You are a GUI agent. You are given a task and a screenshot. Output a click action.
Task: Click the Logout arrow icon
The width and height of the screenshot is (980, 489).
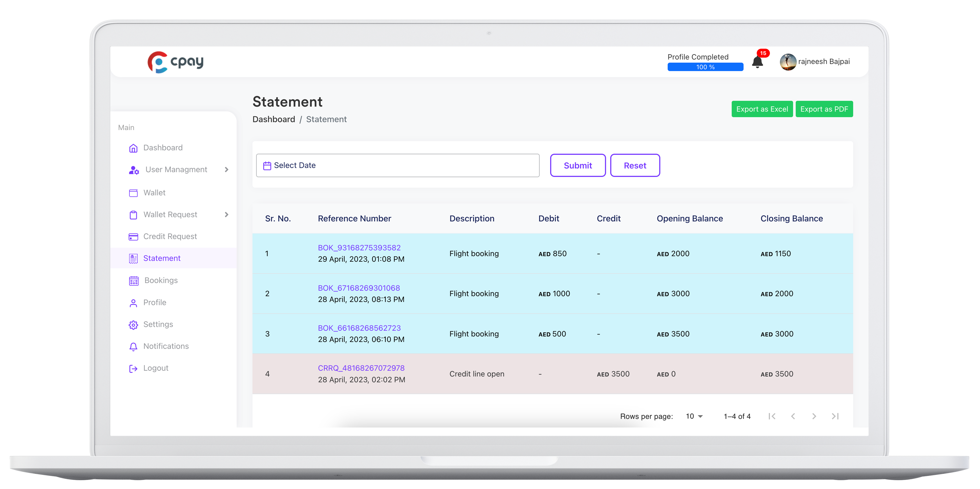(133, 368)
